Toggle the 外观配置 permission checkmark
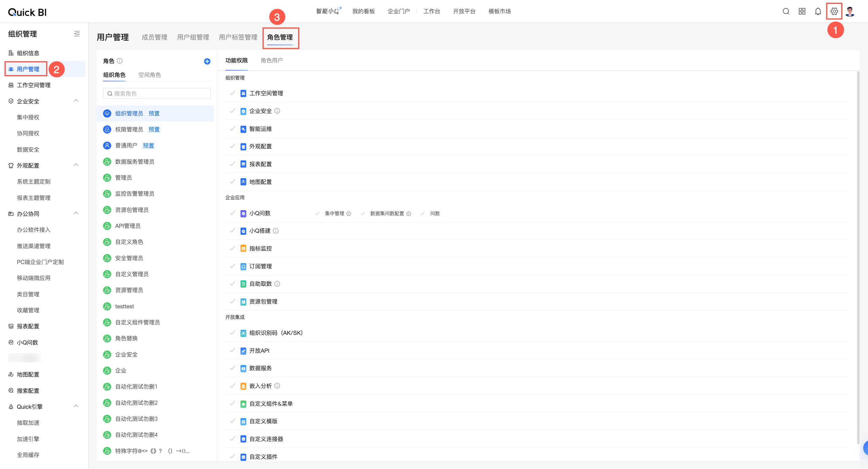The height and width of the screenshot is (469, 868). tap(232, 146)
